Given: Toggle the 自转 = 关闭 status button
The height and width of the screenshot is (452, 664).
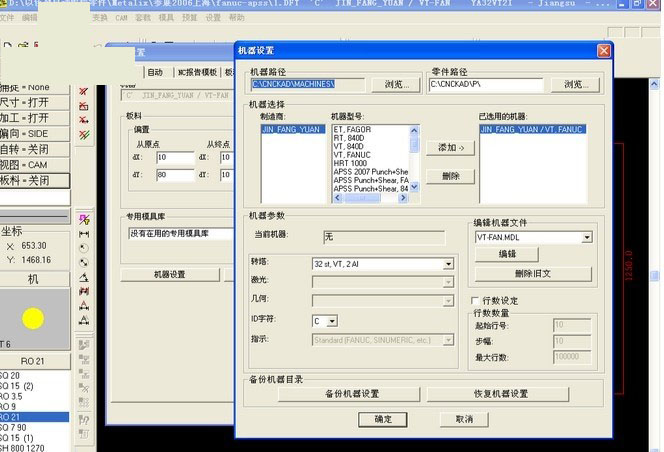Looking at the screenshot, I should [x=35, y=150].
